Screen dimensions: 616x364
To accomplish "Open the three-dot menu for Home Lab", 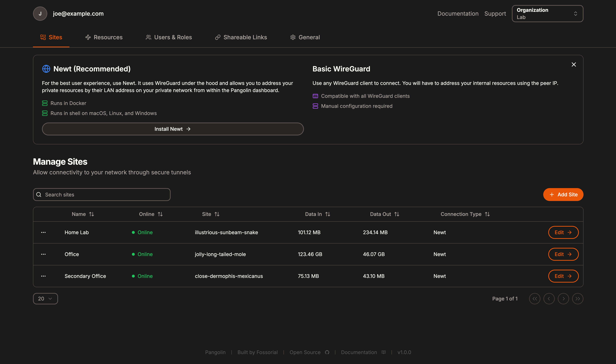I will 43,232.
